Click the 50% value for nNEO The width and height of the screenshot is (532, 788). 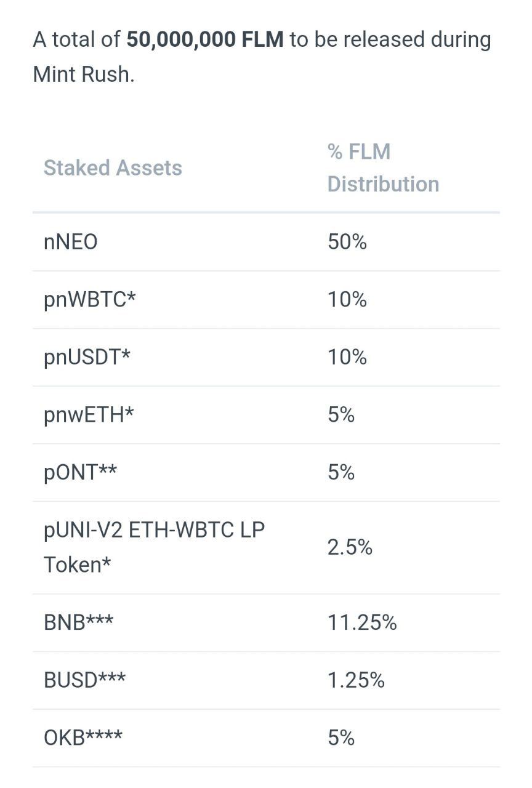tap(347, 242)
